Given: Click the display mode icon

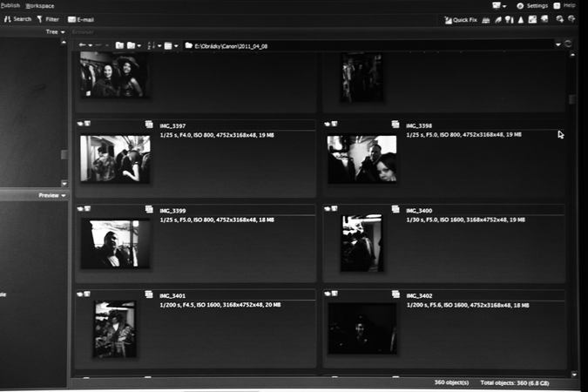Looking at the screenshot, I should pyautogui.click(x=168, y=46).
